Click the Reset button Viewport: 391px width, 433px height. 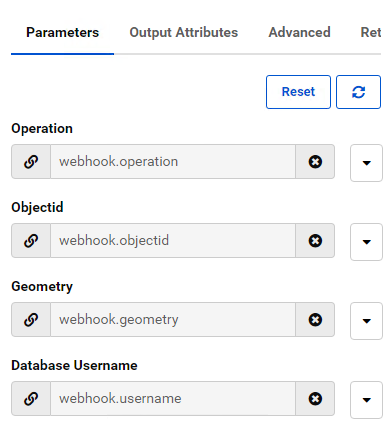tap(298, 92)
